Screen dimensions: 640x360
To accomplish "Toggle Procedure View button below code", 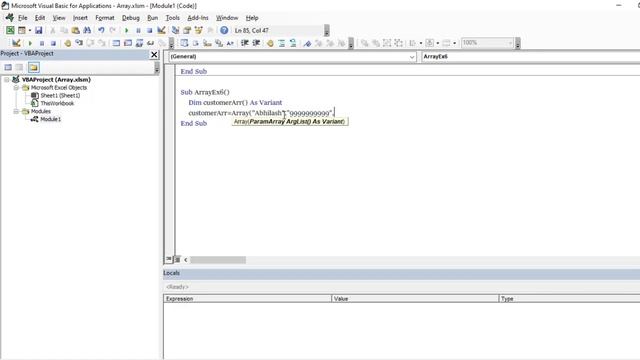I will pyautogui.click(x=169, y=260).
